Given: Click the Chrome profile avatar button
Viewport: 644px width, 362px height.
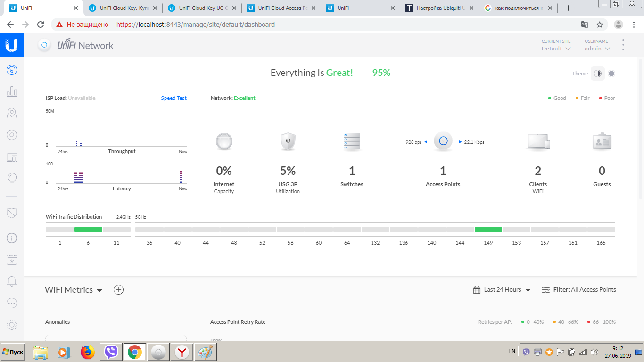Looking at the screenshot, I should pyautogui.click(x=619, y=25).
